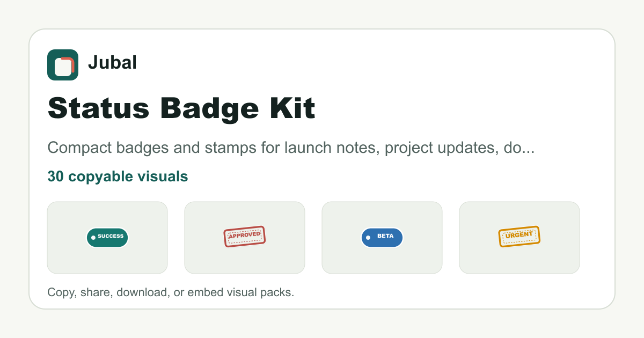Image resolution: width=644 pixels, height=338 pixels.
Task: Click the red APPROVED stamp graphic
Action: pyautogui.click(x=245, y=237)
